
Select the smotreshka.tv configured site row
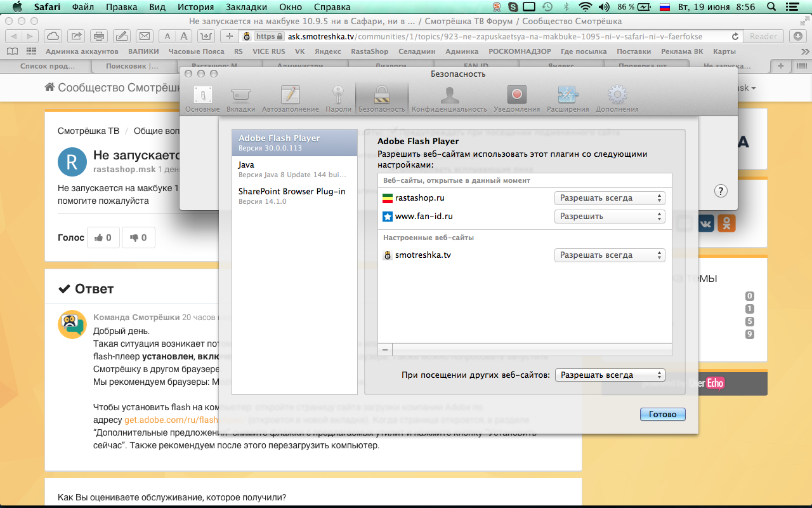point(525,255)
